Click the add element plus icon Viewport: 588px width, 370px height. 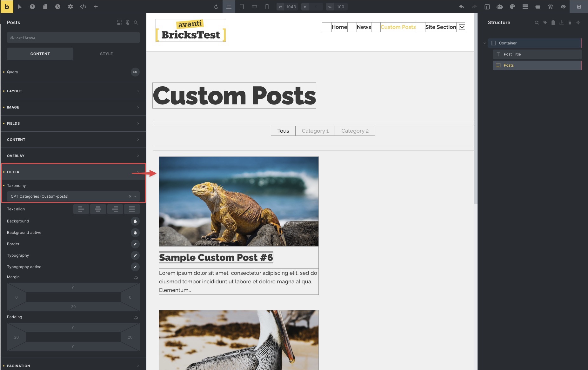click(96, 7)
